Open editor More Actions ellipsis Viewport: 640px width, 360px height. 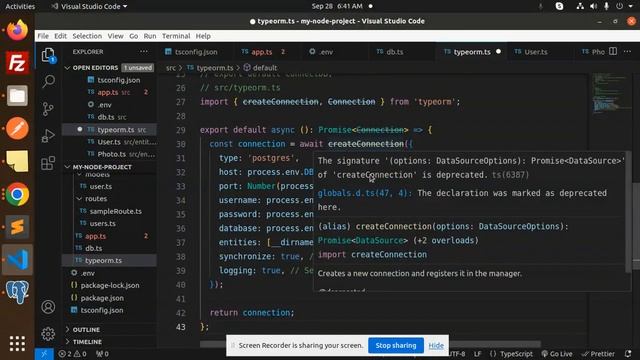(627, 51)
